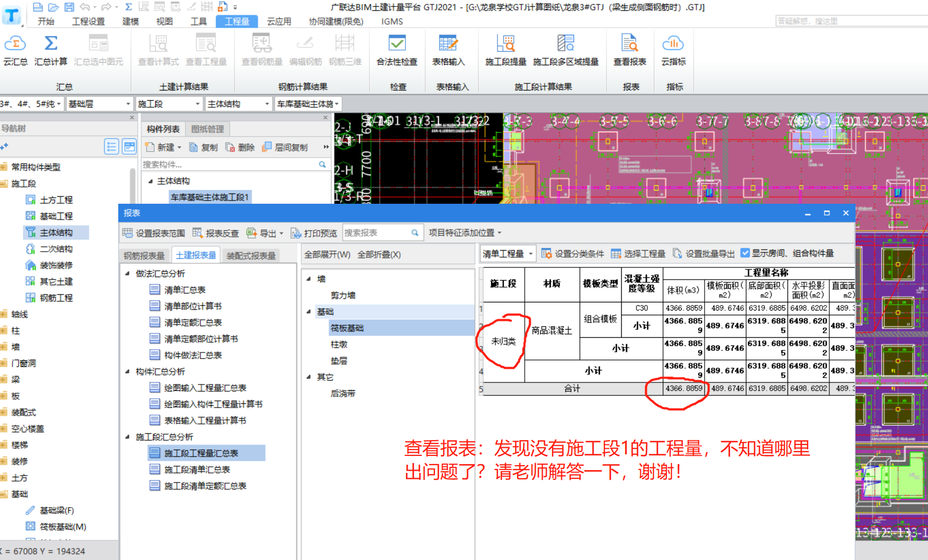The image size is (928, 560).
Task: Open 导出 dropdown in report window
Action: click(x=265, y=233)
